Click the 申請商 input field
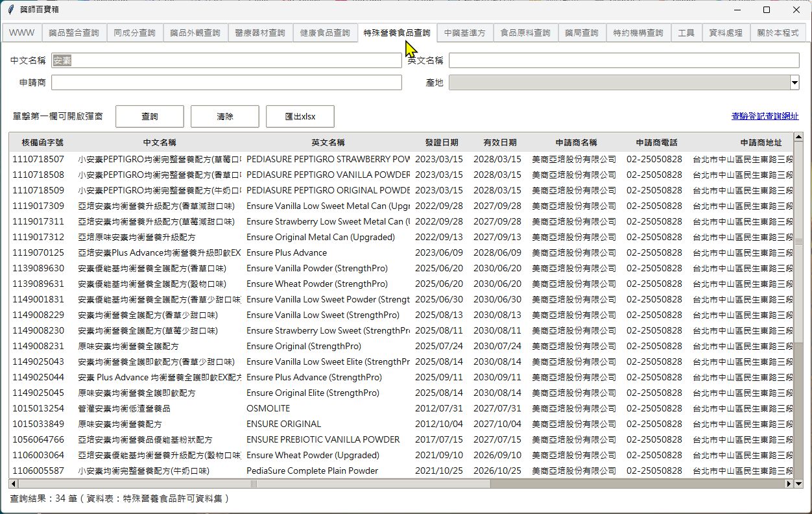The image size is (812, 514). click(x=226, y=82)
